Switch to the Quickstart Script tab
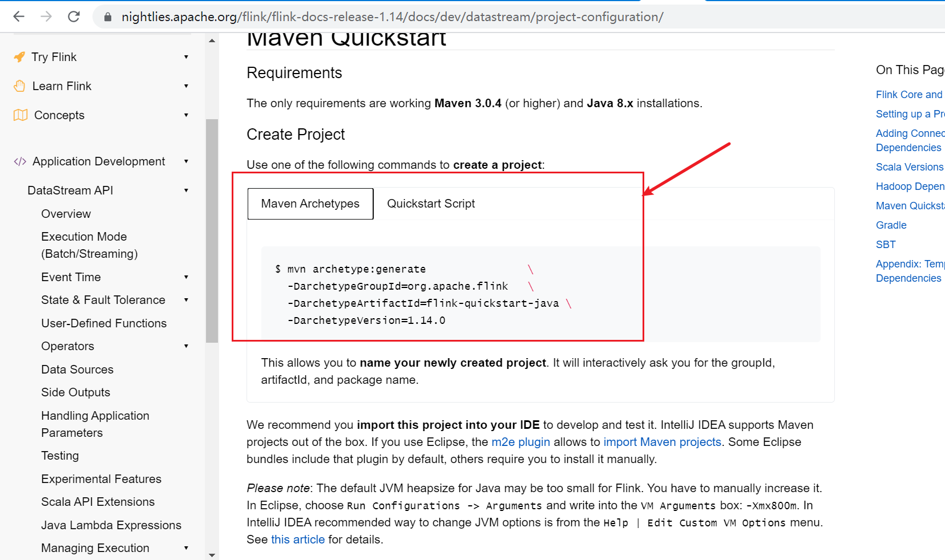945x560 pixels. click(x=431, y=204)
